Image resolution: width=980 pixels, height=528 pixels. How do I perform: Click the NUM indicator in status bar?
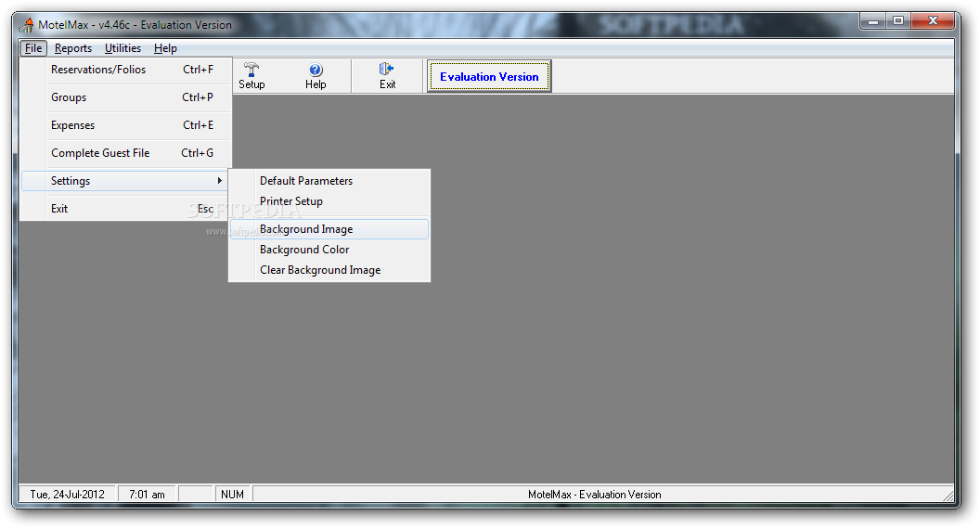coord(232,495)
